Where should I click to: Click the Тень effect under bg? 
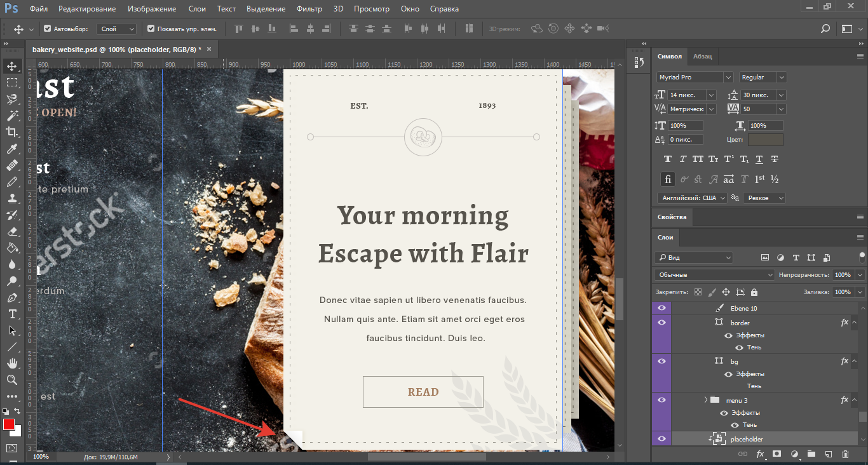[x=754, y=386]
